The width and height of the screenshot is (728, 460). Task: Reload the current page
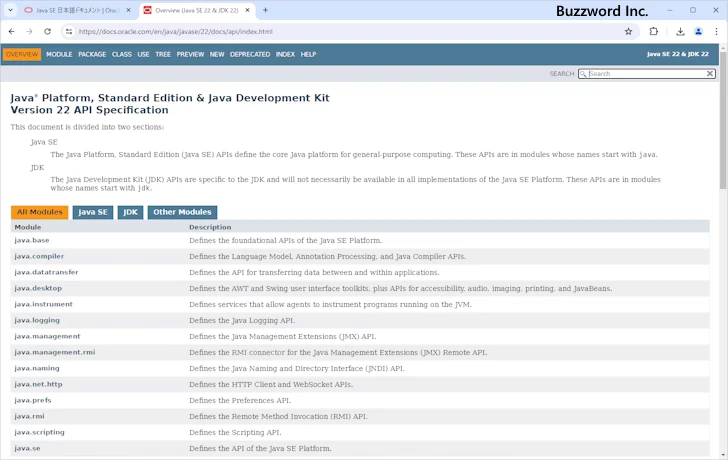coord(47,32)
